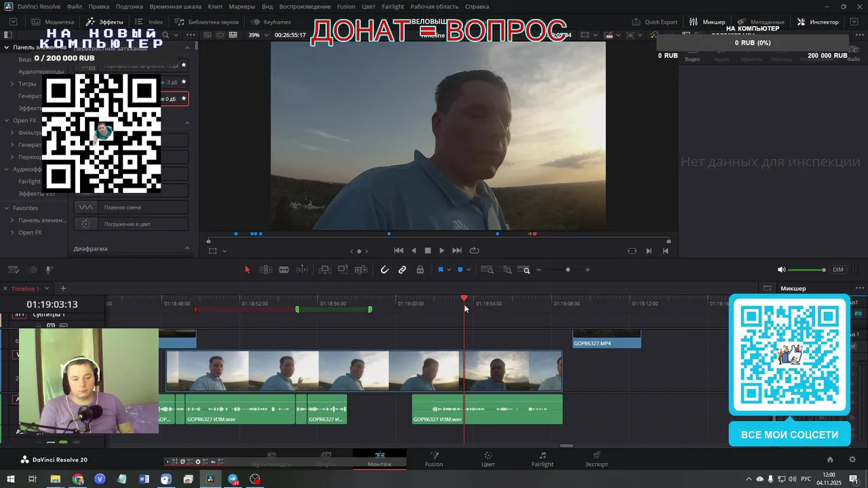Open the Index panel
Screen dimensions: 868x488
pos(149,22)
